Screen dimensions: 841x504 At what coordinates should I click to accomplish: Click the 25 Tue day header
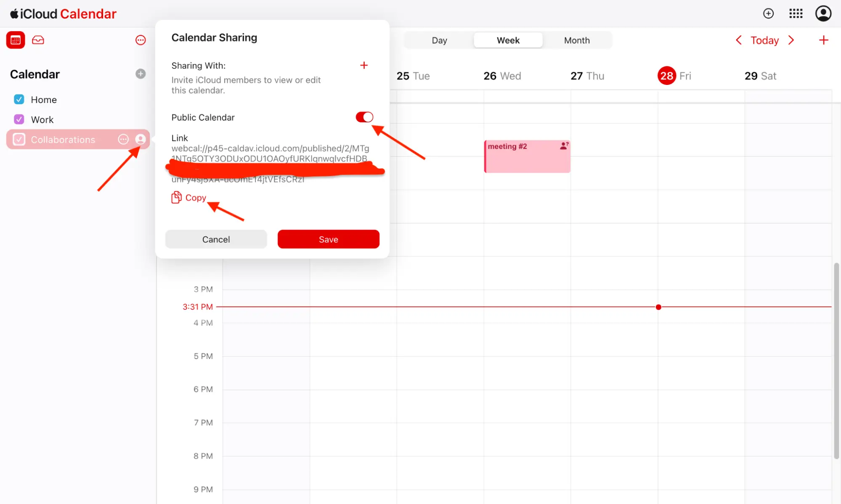pyautogui.click(x=413, y=76)
